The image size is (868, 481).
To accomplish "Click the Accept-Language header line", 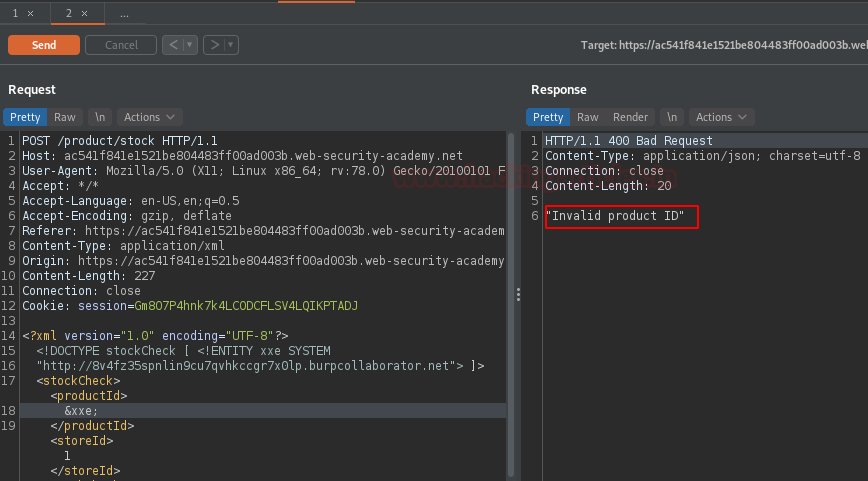I will coord(131,200).
